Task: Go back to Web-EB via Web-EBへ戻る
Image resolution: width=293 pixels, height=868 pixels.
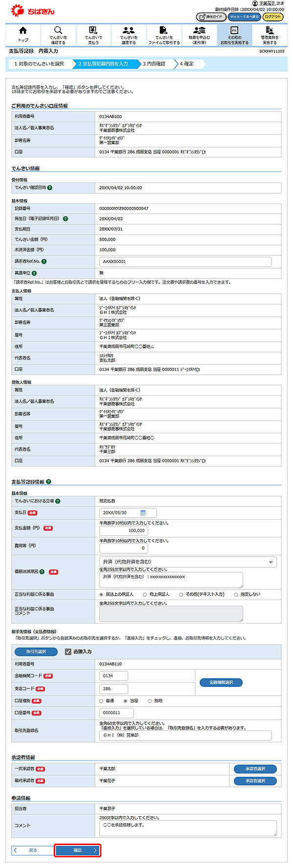Action: [x=244, y=17]
